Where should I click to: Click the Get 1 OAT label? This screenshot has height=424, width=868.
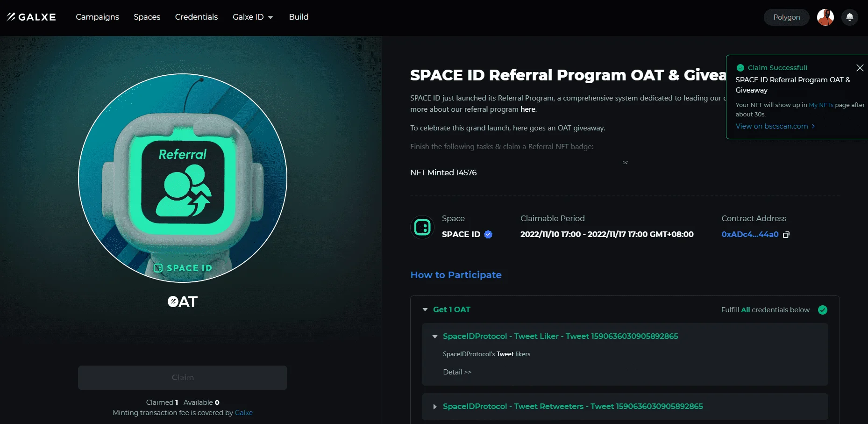point(452,309)
